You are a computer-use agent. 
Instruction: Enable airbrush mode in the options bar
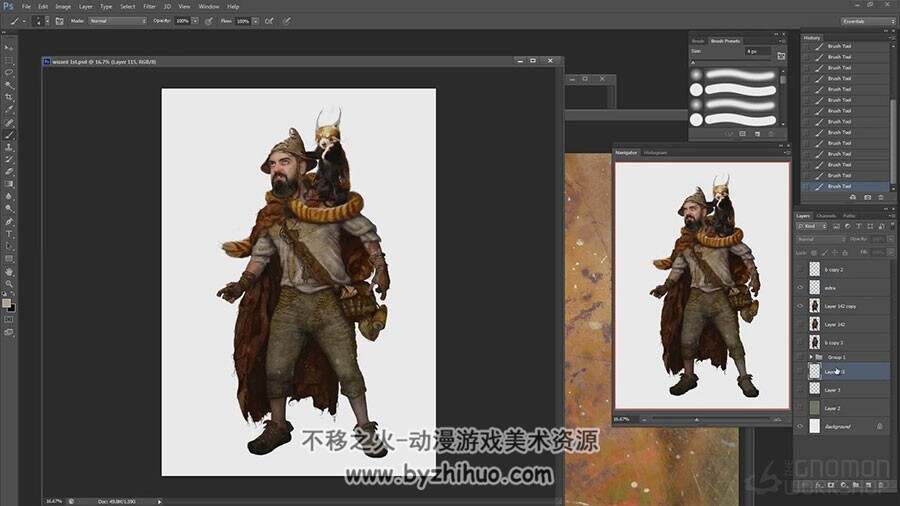point(269,21)
